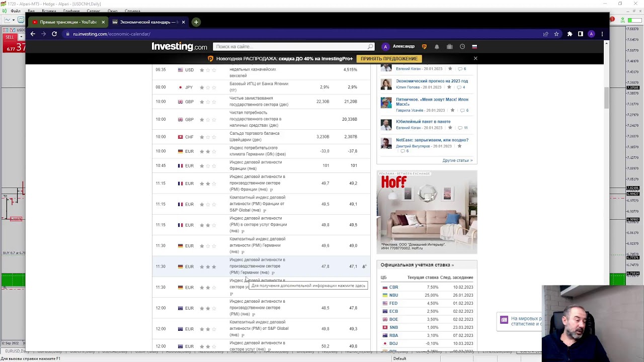Open notifications bell in Investing header

point(437,46)
